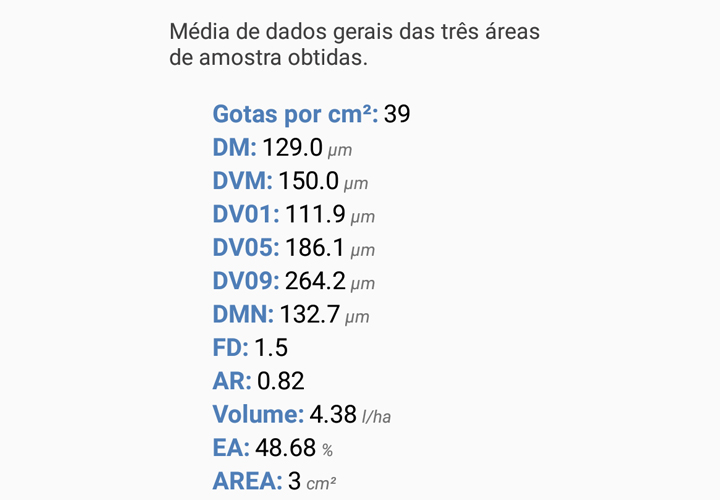Select the 'Volume:' label
The image size is (720, 500).
pyautogui.click(x=258, y=414)
